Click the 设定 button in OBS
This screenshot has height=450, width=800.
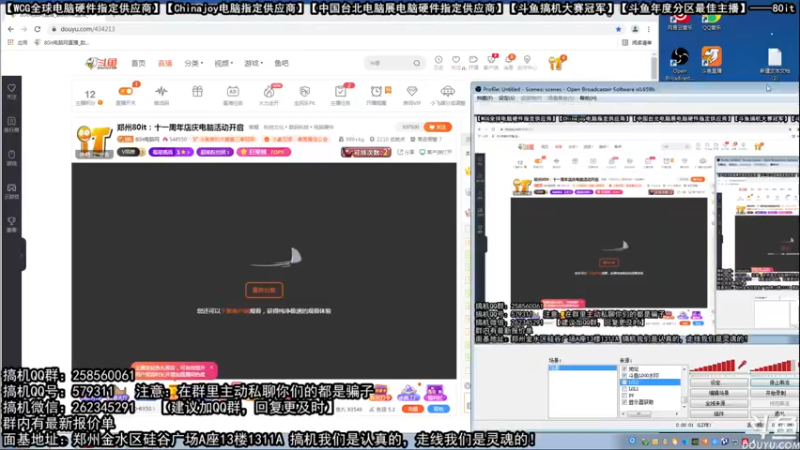pyautogui.click(x=719, y=382)
